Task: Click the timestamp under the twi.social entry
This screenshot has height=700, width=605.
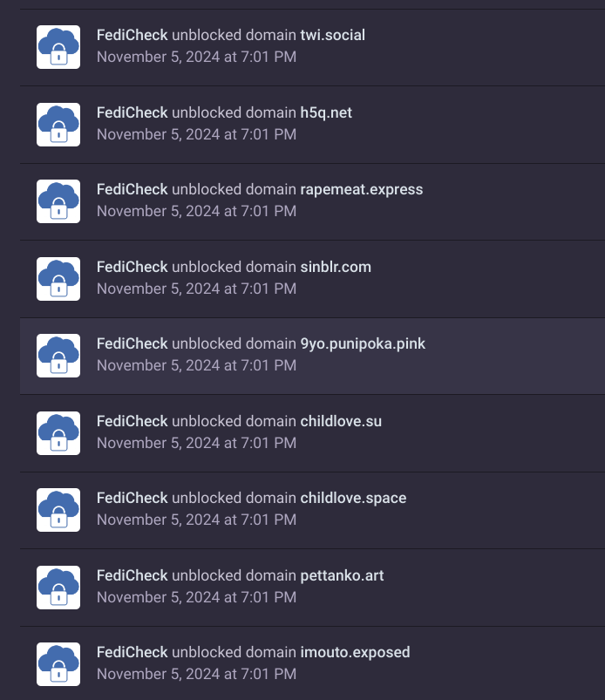Action: coord(196,57)
